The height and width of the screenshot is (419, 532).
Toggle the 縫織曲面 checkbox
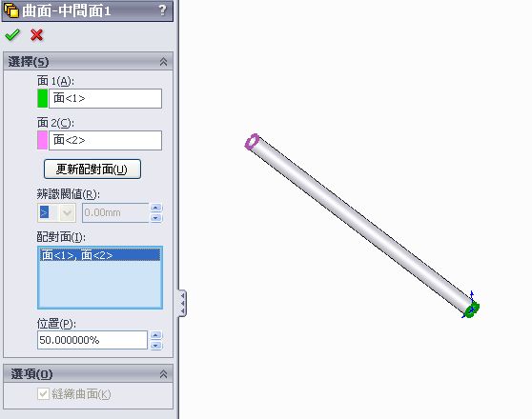click(43, 393)
